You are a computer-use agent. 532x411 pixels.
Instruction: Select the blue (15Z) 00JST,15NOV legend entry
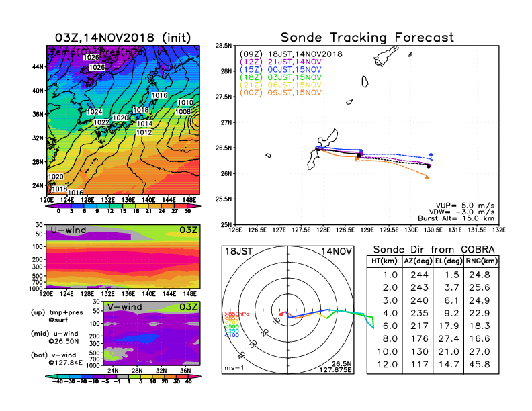280,70
